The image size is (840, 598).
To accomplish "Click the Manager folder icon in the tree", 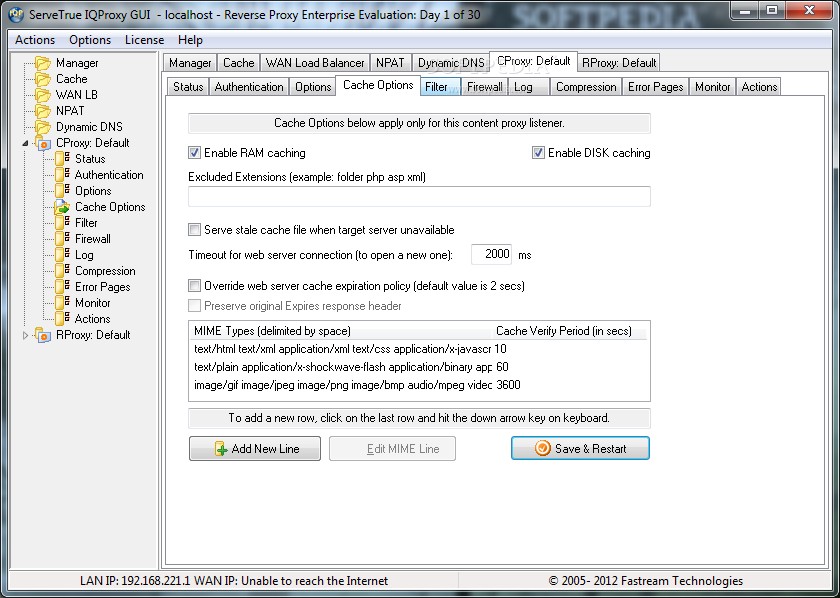I will click(43, 63).
